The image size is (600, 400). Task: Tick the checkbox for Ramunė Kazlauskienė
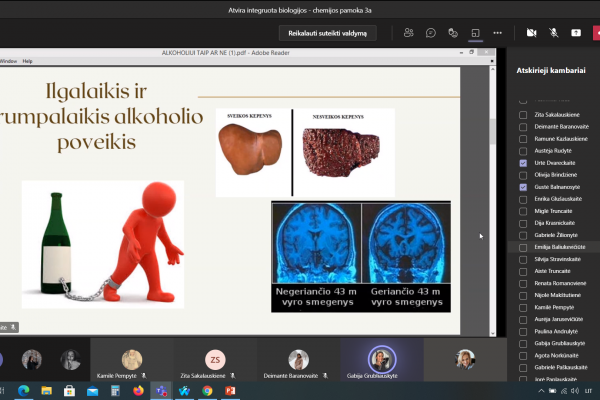click(523, 139)
